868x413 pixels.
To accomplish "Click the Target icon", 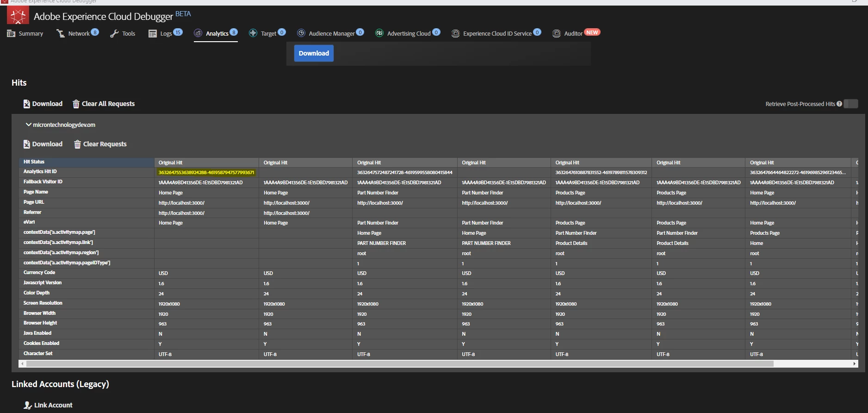I will tap(253, 33).
